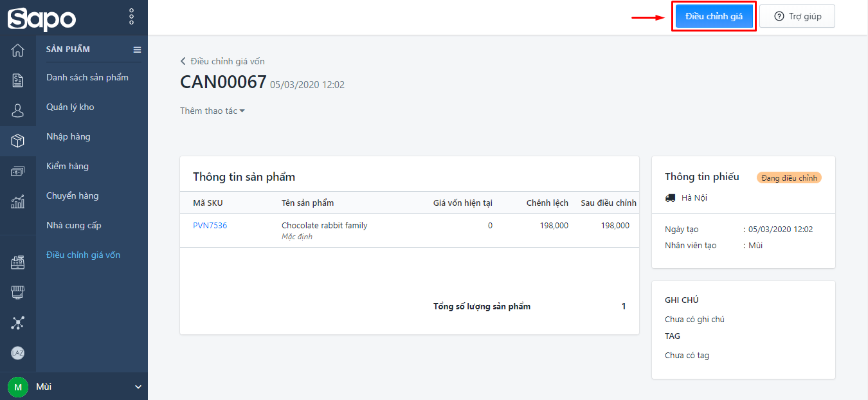This screenshot has height=400, width=868.
Task: Select Danh sách sản phẩm menu item
Action: coord(87,77)
